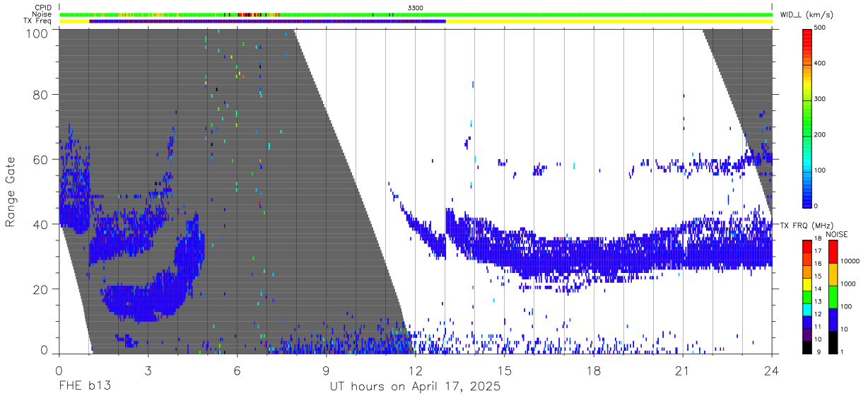Pick the green 13–14 MHz frequency swatch
Viewport: 868px width, 401px height.
[x=807, y=297]
